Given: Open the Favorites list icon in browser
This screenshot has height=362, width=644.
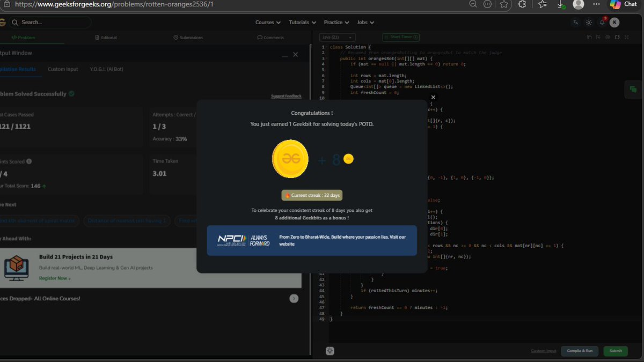Looking at the screenshot, I should (x=542, y=4).
